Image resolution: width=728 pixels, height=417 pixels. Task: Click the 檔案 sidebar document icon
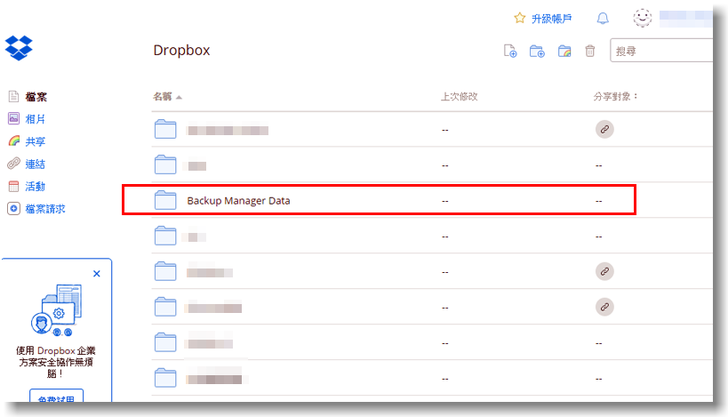pyautogui.click(x=14, y=96)
